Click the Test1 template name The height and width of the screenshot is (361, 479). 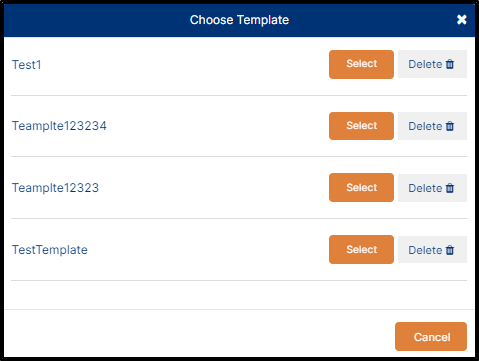point(27,65)
